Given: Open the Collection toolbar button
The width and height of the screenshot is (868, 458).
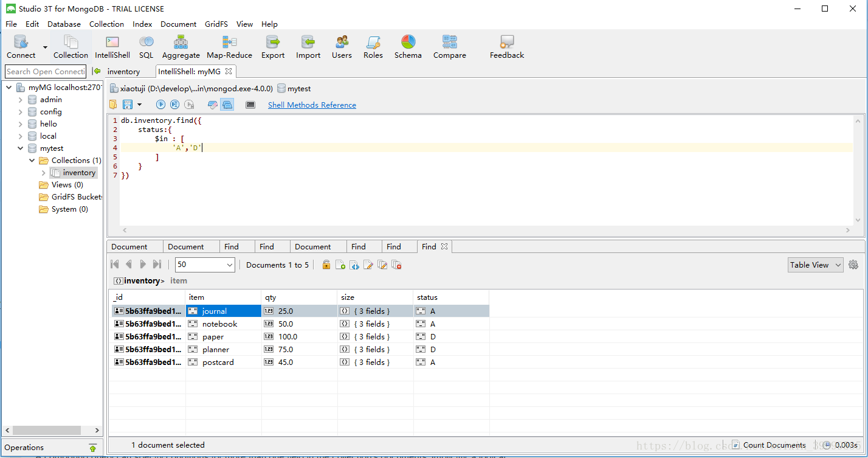Looking at the screenshot, I should click(71, 47).
